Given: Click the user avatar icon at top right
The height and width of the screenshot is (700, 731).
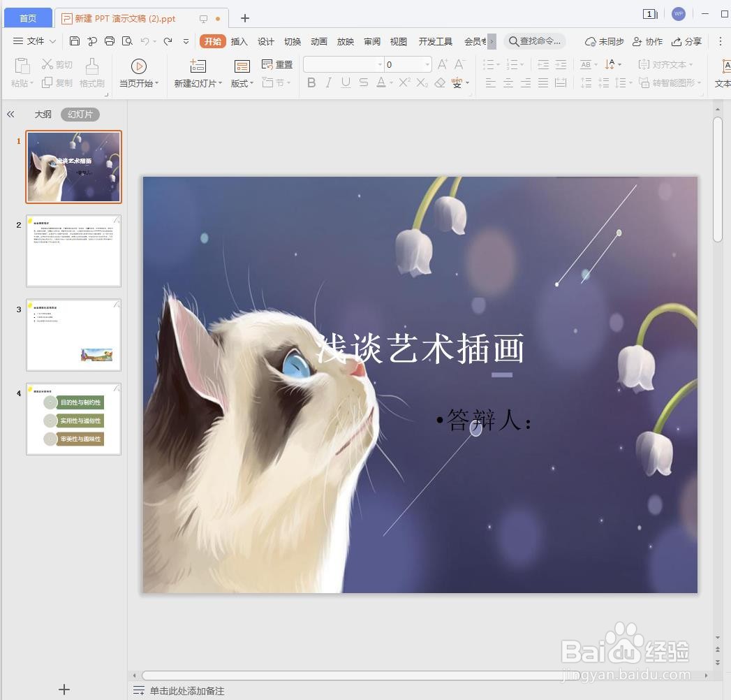Looking at the screenshot, I should click(x=679, y=14).
